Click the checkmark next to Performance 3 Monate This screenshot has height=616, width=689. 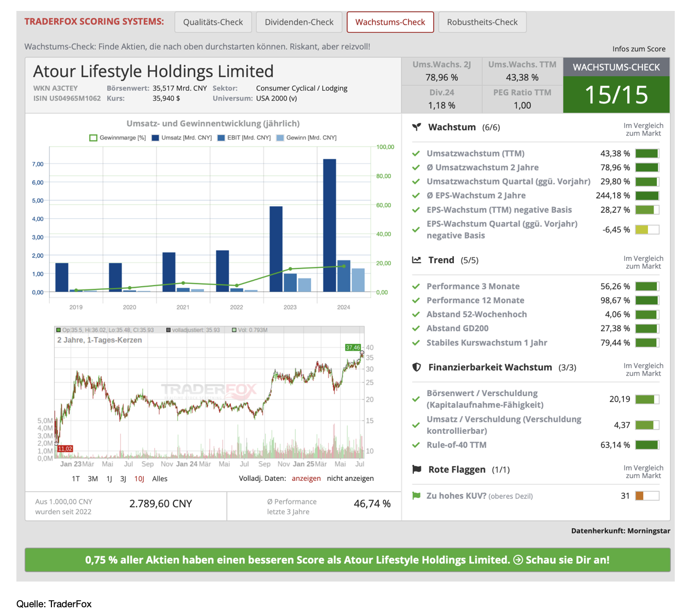416,286
